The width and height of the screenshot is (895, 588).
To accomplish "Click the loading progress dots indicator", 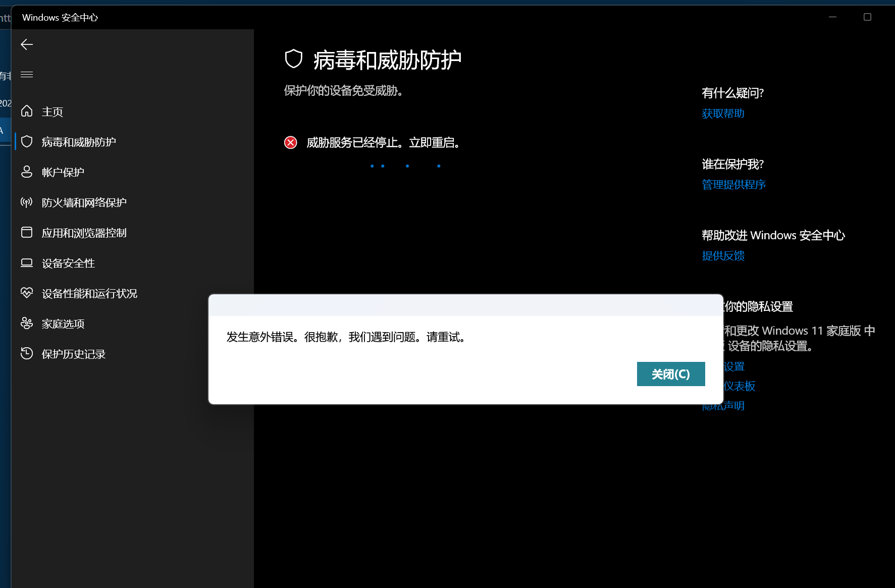I will click(405, 166).
